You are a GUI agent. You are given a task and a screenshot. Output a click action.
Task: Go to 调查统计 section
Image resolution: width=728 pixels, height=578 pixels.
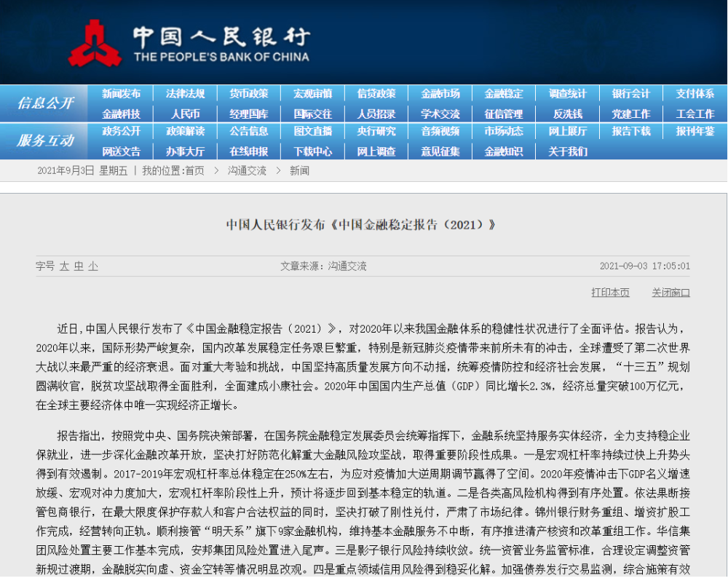pyautogui.click(x=567, y=94)
